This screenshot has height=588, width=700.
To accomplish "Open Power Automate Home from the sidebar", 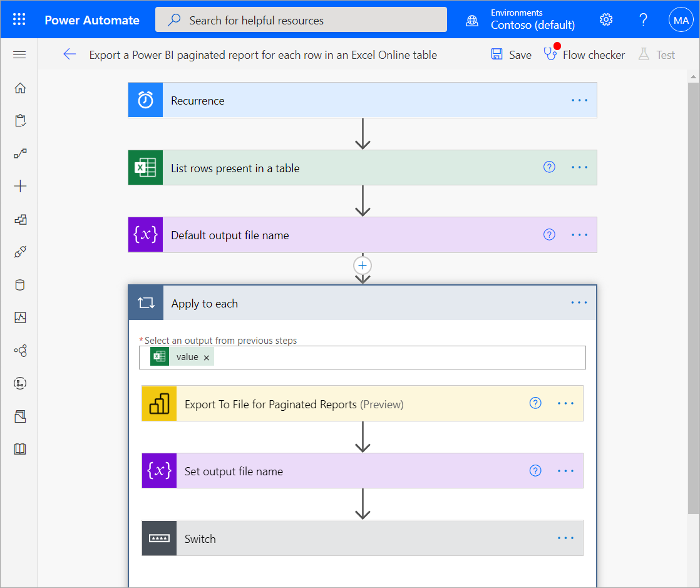I will point(19,88).
